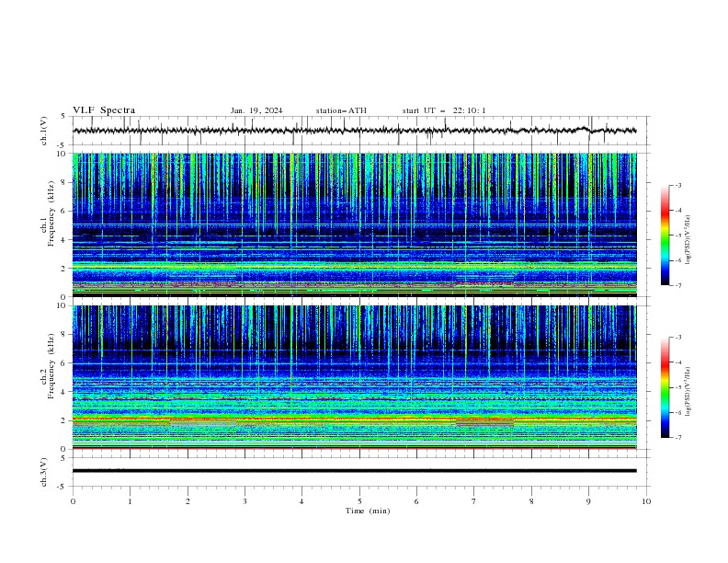Image resolution: width=728 pixels, height=563 pixels.
Task: Click the time axis tick label '9'
Action: click(588, 501)
